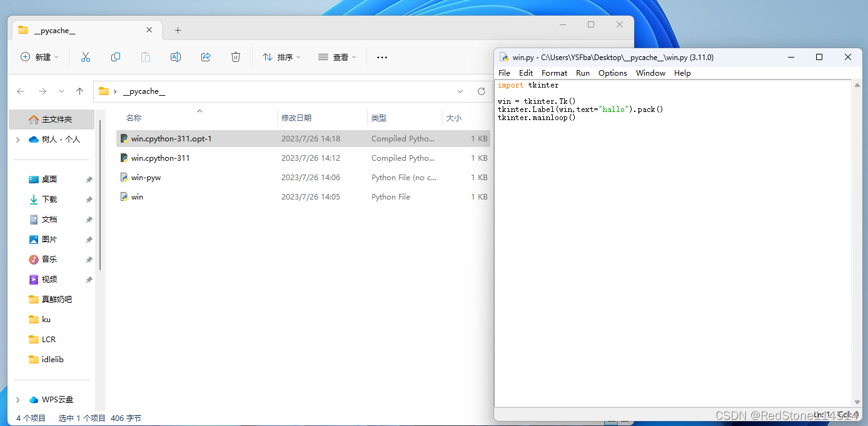Click the Share icon in the toolbar
868x426 pixels.
pyautogui.click(x=205, y=57)
